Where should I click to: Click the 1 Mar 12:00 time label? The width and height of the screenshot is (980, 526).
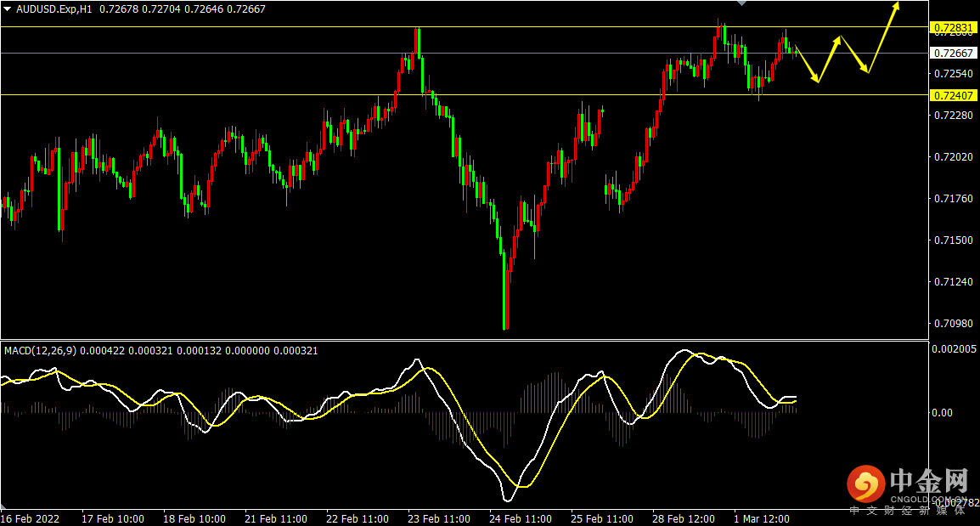pyautogui.click(x=762, y=519)
